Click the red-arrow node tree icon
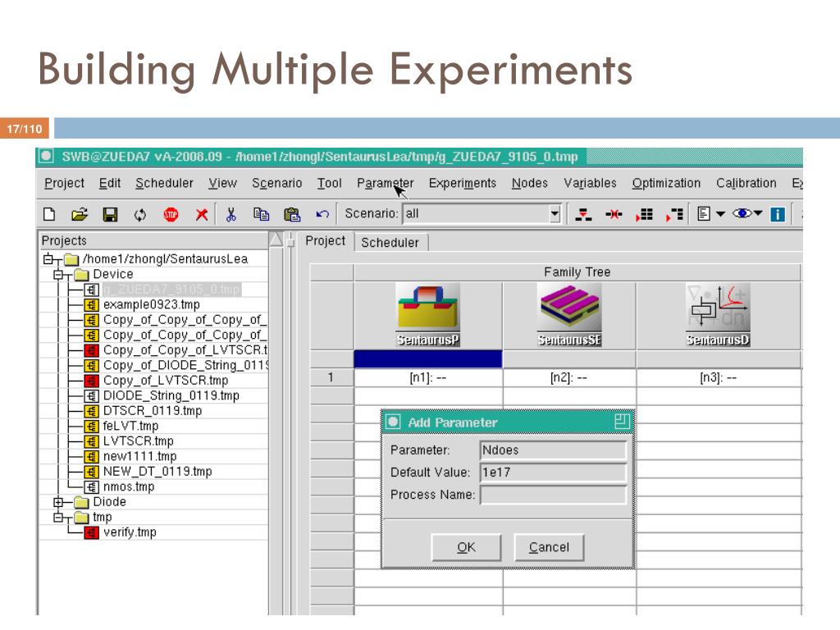This screenshot has width=840, height=630. [583, 214]
